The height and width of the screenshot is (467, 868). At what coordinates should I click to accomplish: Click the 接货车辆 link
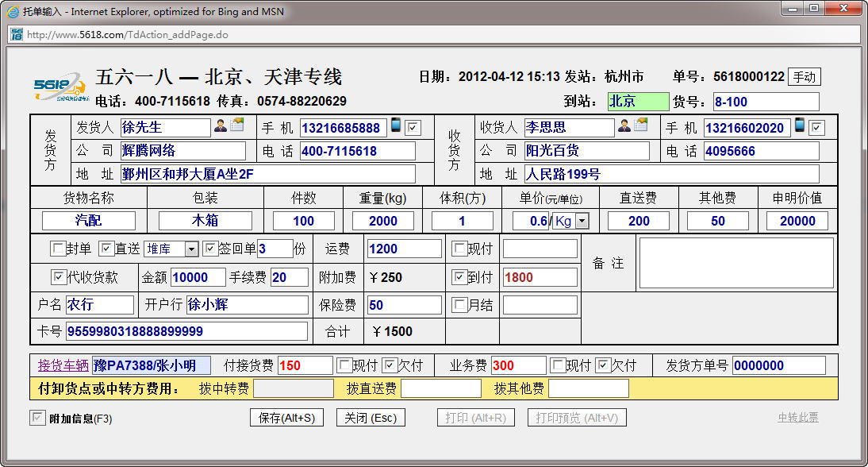click(x=63, y=365)
